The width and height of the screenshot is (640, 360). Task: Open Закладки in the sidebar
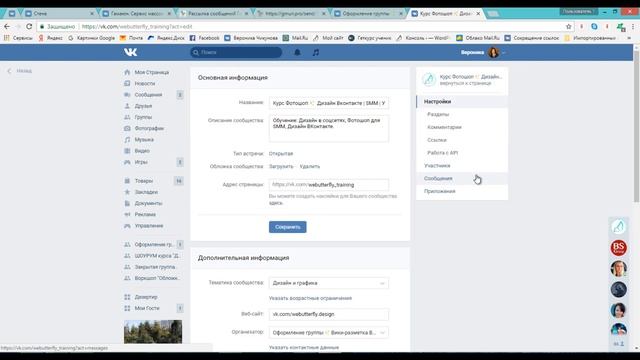(x=146, y=192)
